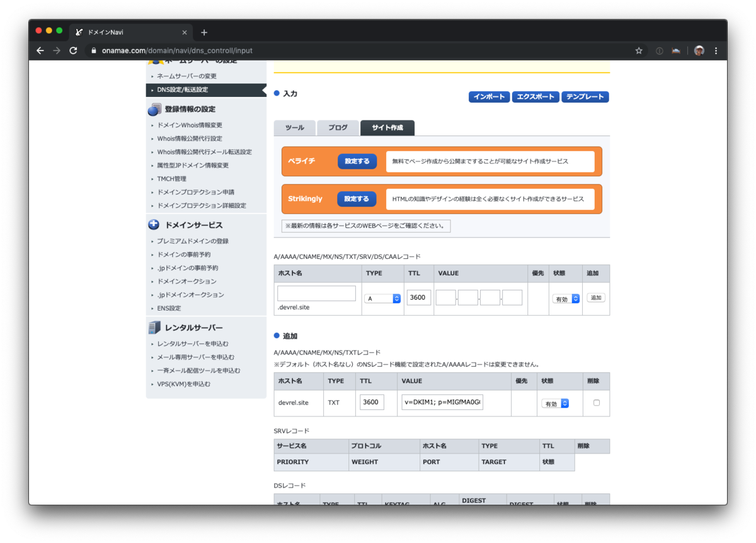Image resolution: width=756 pixels, height=543 pixels.
Task: Click the browser extension icon beside profile
Action: tap(676, 50)
